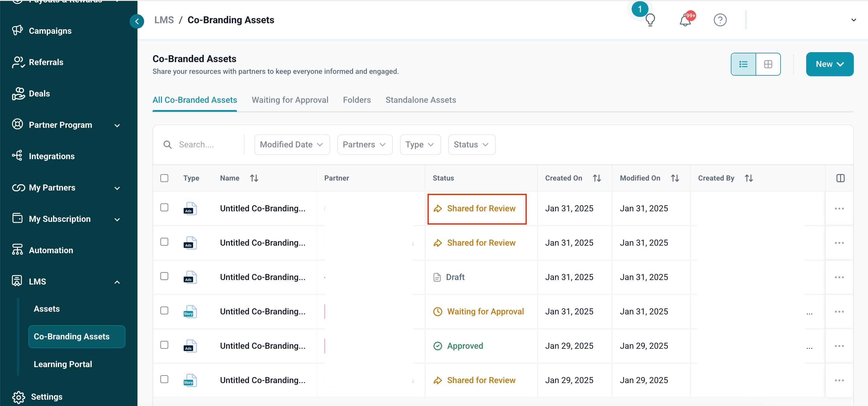Open the help question mark icon

click(x=720, y=20)
